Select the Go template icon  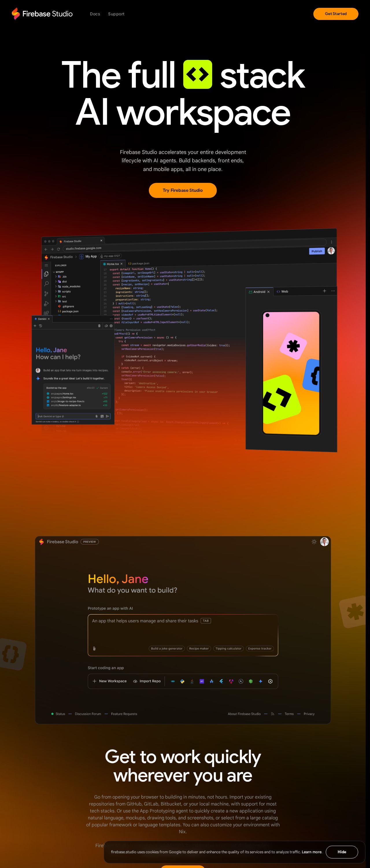point(173,681)
